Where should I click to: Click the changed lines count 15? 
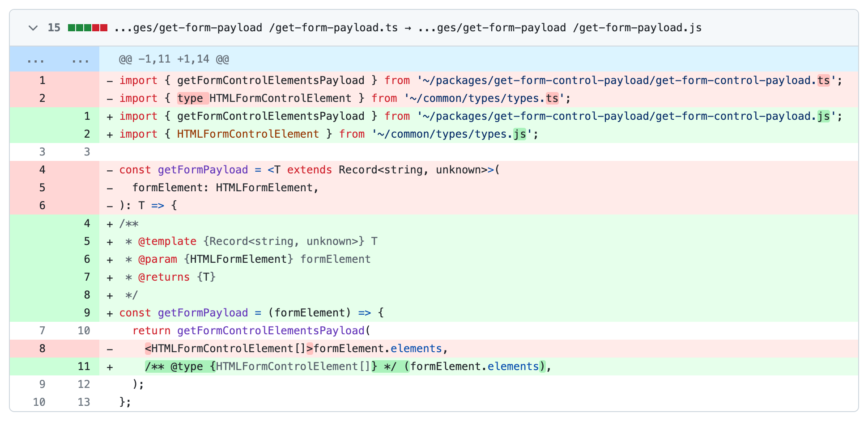pos(54,28)
